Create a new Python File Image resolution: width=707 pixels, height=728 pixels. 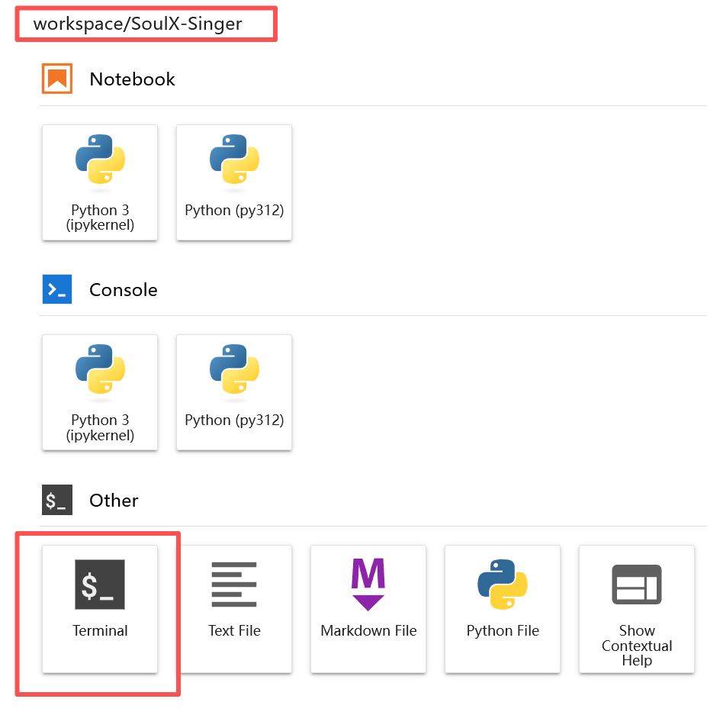point(503,607)
